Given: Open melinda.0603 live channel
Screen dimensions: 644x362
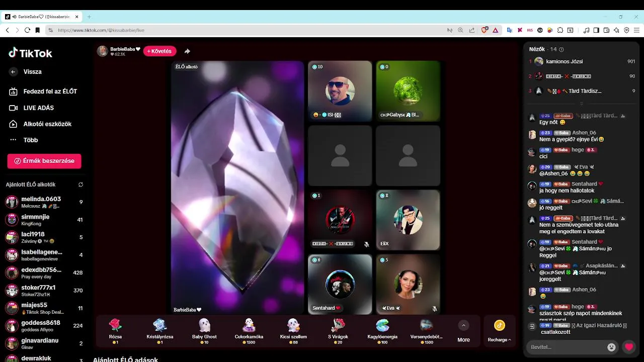Looking at the screenshot, I should [x=44, y=202].
